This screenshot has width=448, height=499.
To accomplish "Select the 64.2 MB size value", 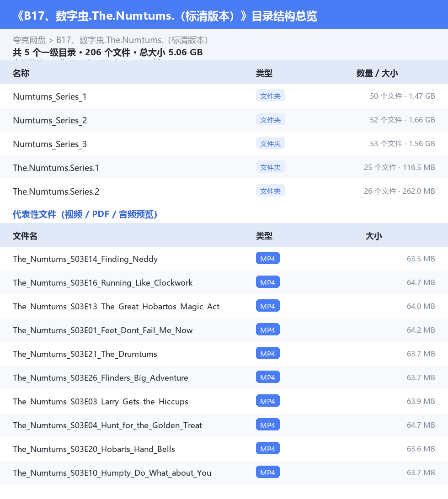I will click(x=421, y=330).
